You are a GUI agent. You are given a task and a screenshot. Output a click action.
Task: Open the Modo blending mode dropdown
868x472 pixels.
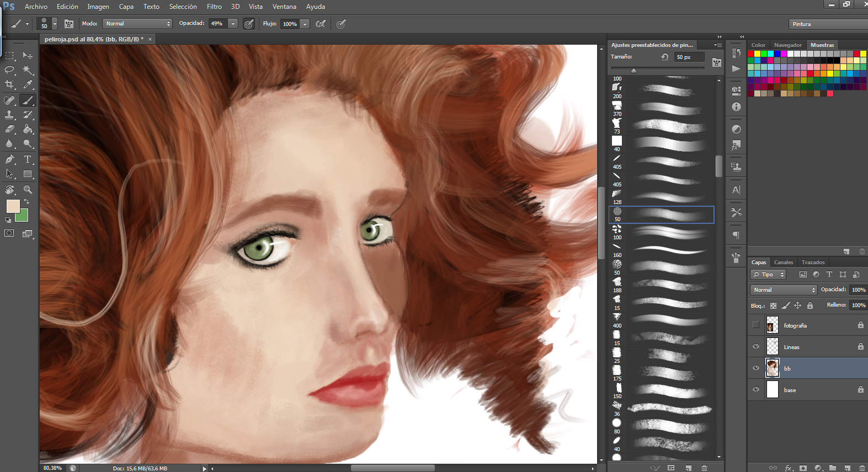click(137, 24)
